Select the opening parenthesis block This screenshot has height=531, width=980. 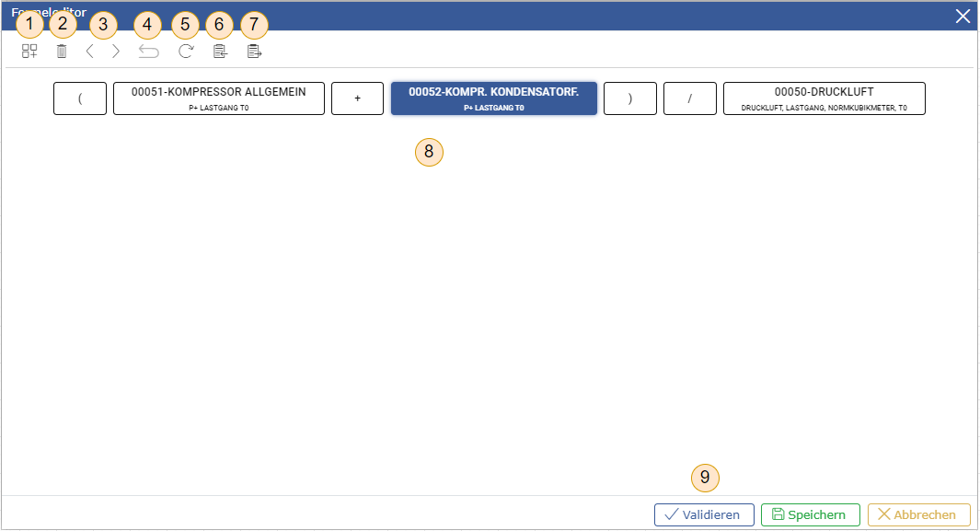(80, 98)
